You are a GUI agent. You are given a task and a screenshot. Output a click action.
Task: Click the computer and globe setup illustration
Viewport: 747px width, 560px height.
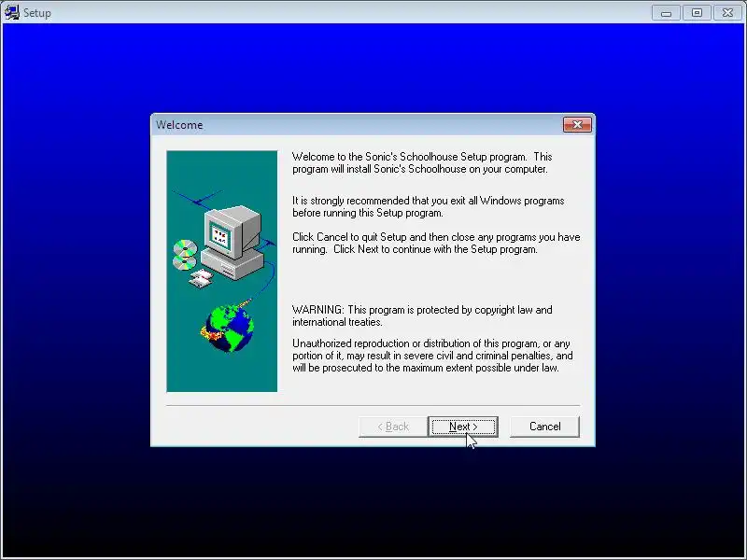(x=222, y=272)
